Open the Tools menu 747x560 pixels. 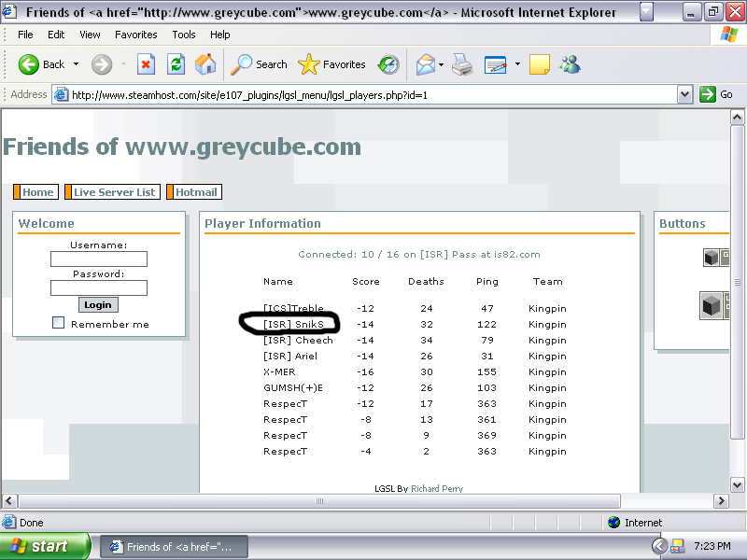[x=184, y=35]
